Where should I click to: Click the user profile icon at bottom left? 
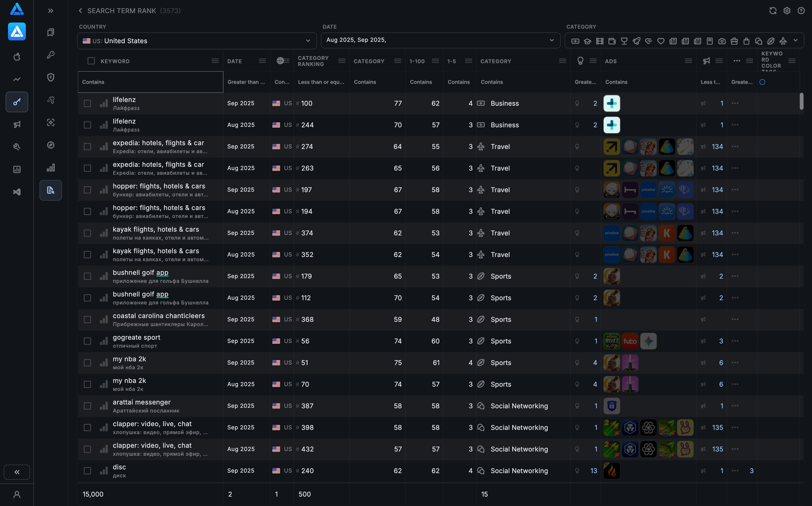[17, 494]
